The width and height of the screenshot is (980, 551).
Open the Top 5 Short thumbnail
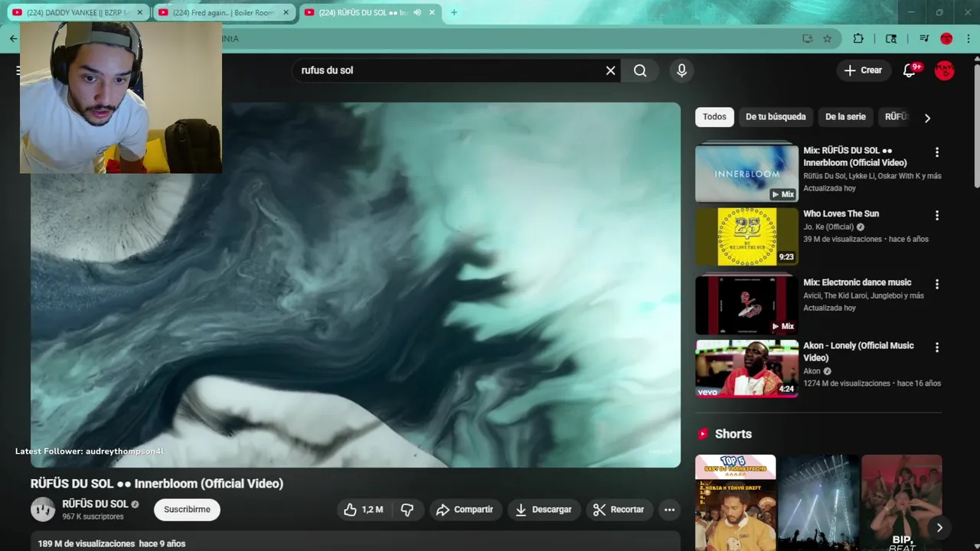[735, 503]
